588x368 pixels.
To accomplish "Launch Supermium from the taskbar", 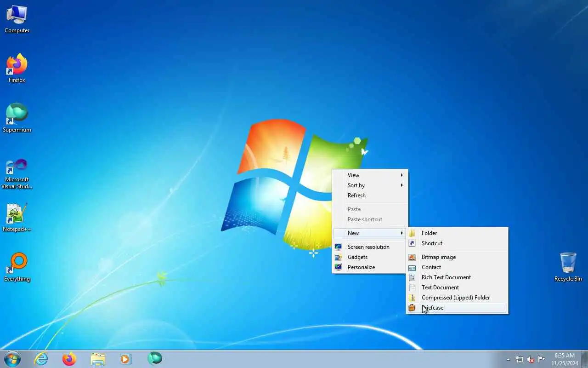I will pos(155,359).
